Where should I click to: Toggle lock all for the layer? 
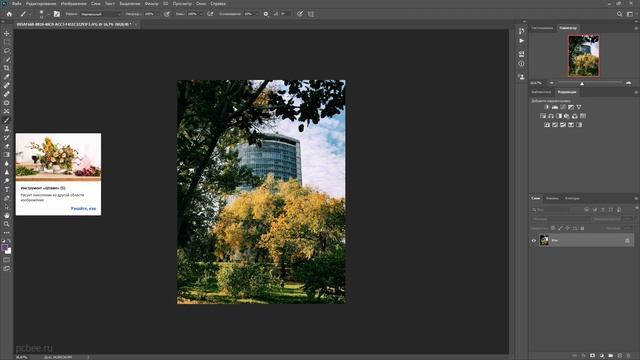582,228
